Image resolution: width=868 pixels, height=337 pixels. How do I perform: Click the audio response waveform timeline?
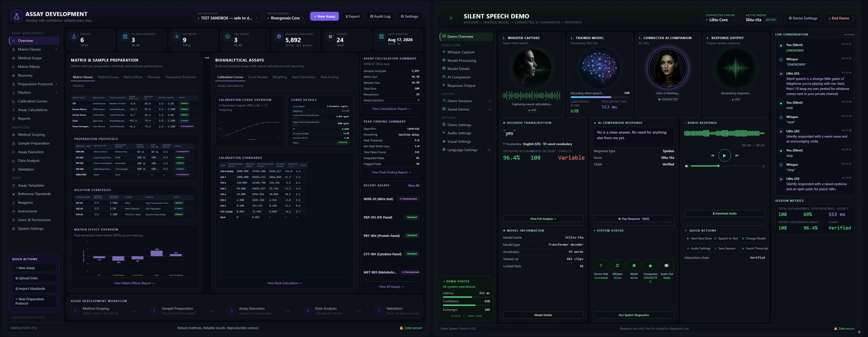coord(724,133)
